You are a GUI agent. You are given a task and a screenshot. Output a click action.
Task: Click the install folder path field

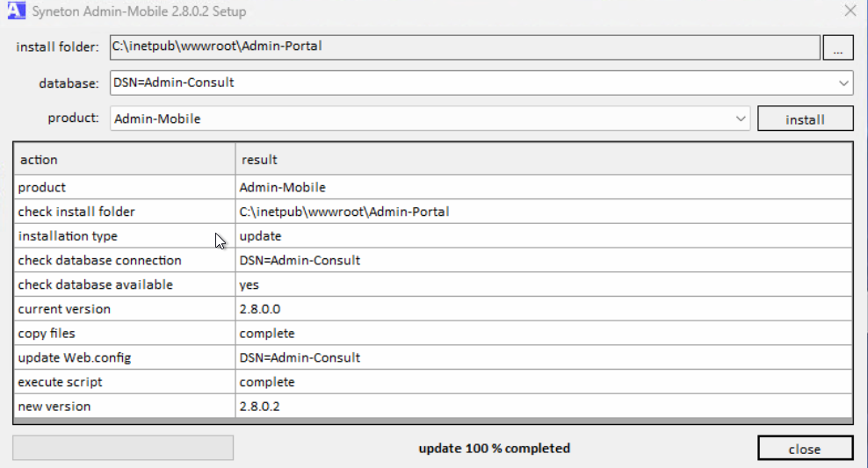(x=465, y=47)
